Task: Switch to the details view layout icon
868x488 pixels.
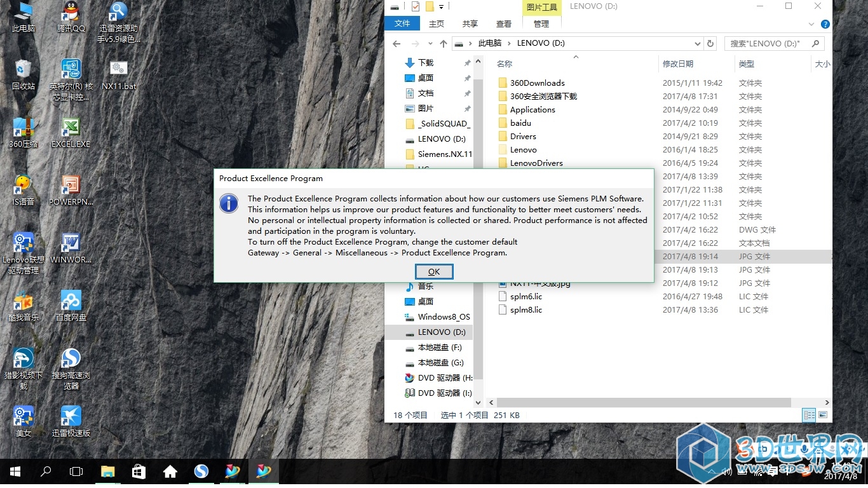Action: click(x=809, y=415)
